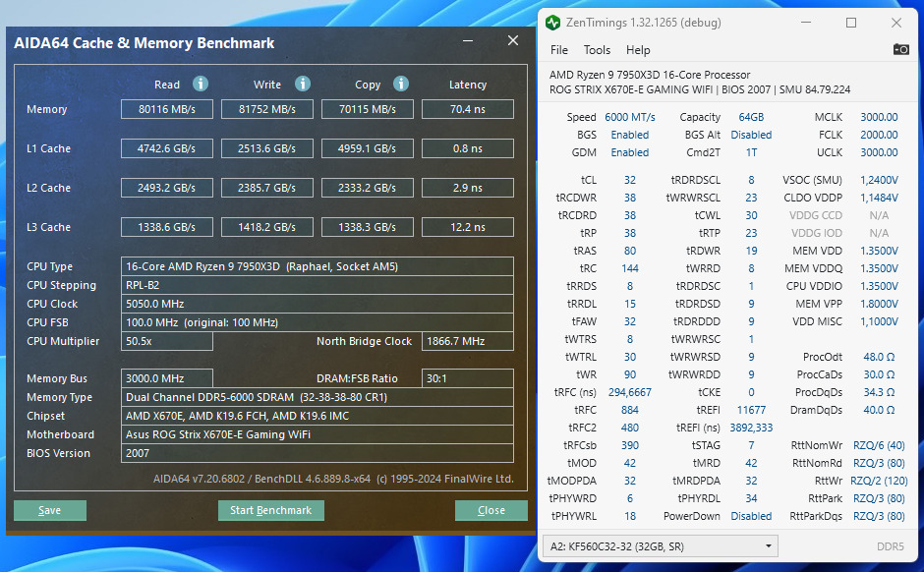
Task: Click the Copy info icon in AIDA64
Action: point(401,84)
